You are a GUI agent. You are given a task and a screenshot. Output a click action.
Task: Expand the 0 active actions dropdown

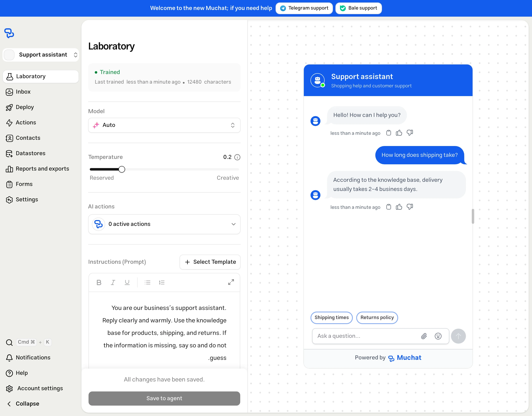click(164, 224)
